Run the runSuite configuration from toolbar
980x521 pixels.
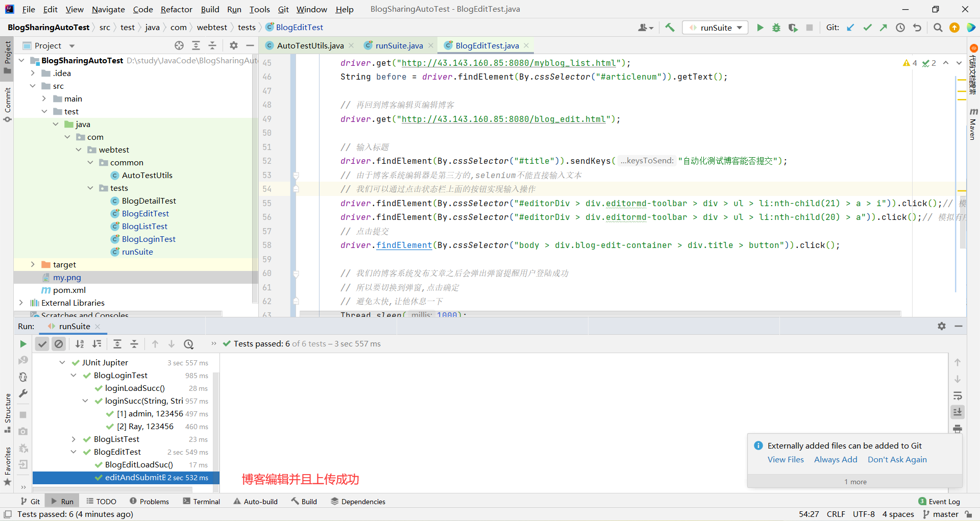pyautogui.click(x=760, y=28)
